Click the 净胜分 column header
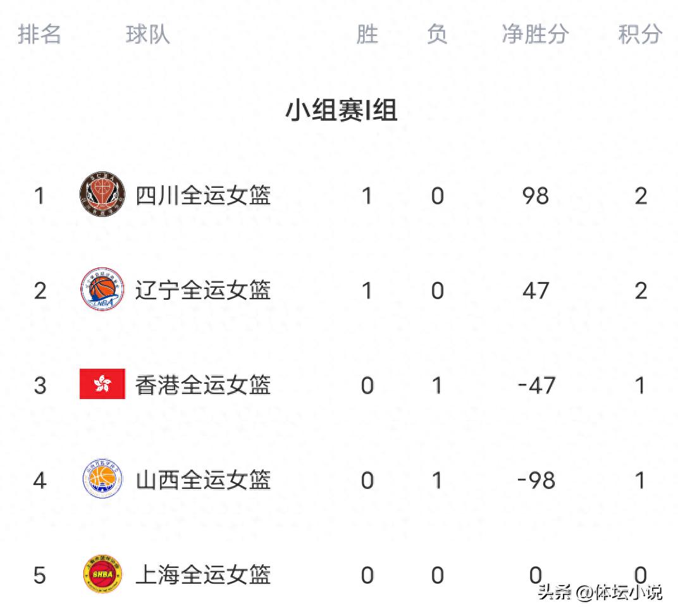 point(535,34)
